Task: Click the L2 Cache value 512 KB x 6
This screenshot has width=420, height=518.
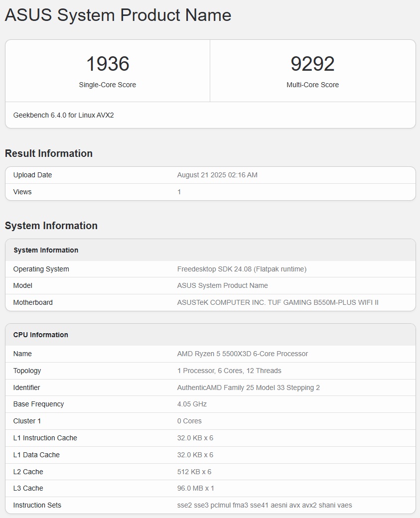Action: [194, 472]
